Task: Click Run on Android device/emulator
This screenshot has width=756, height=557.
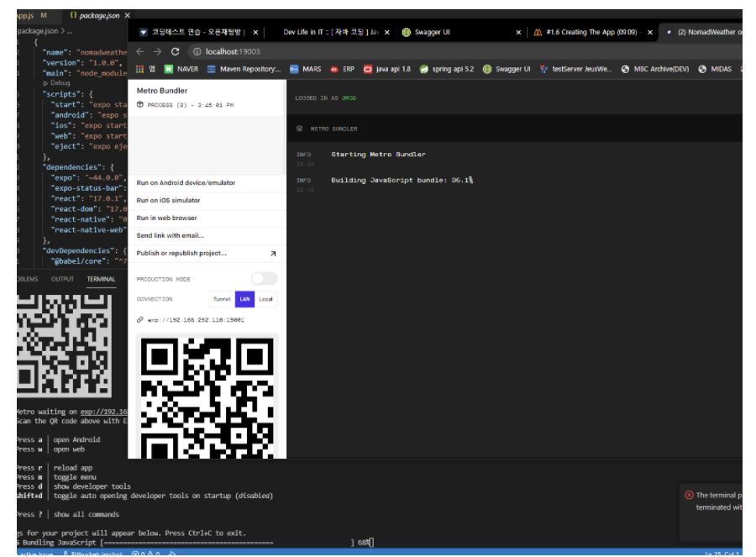Action: click(207, 183)
